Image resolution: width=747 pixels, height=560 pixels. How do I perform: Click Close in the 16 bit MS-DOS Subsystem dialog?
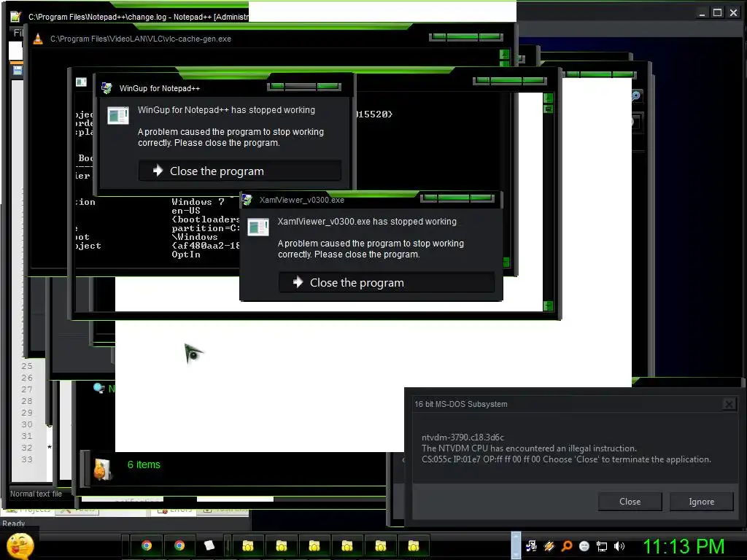tap(630, 502)
